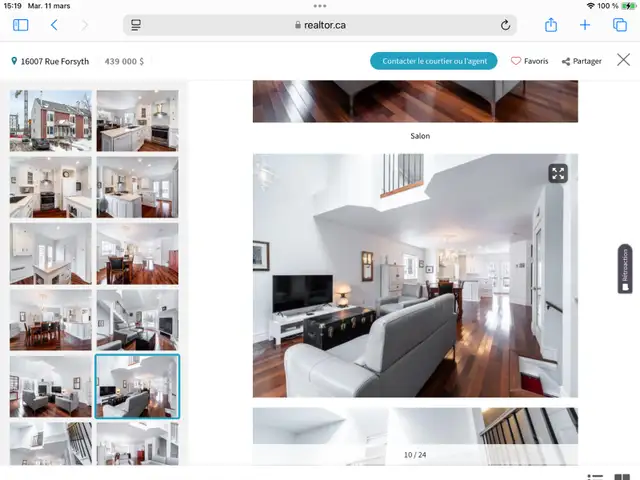
Task: Open the page format menu in address bar
Action: 136,25
